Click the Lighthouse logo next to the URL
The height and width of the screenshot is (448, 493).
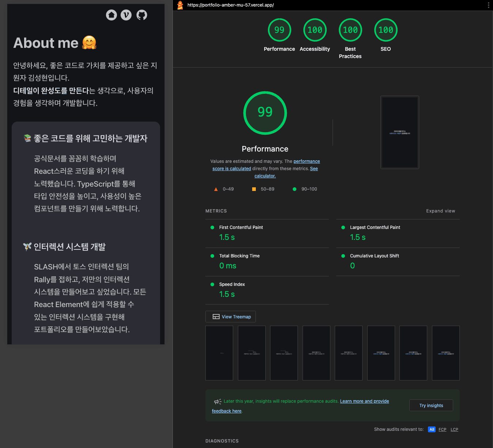coord(179,5)
